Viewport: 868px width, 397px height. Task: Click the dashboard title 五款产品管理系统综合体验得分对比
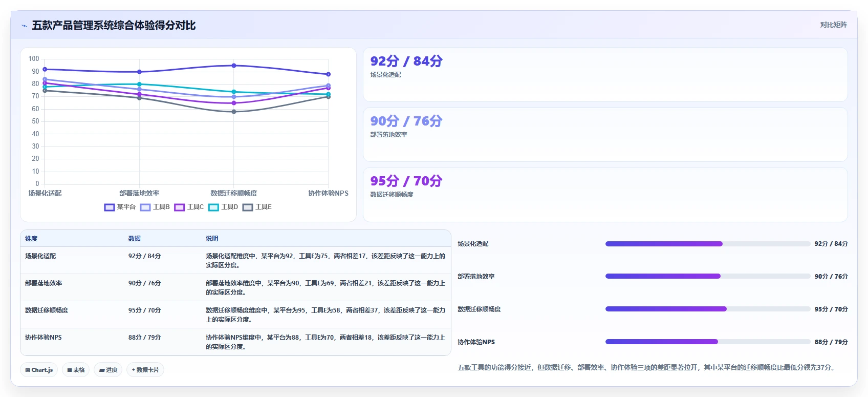(114, 26)
